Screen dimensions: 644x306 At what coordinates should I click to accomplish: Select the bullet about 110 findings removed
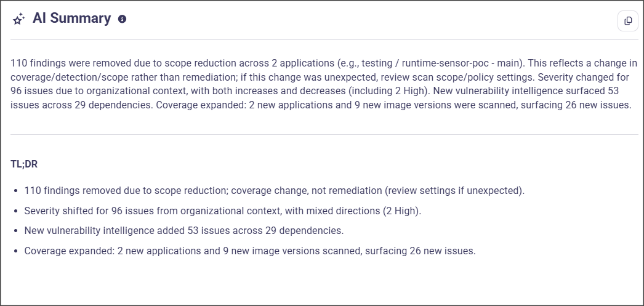point(274,190)
